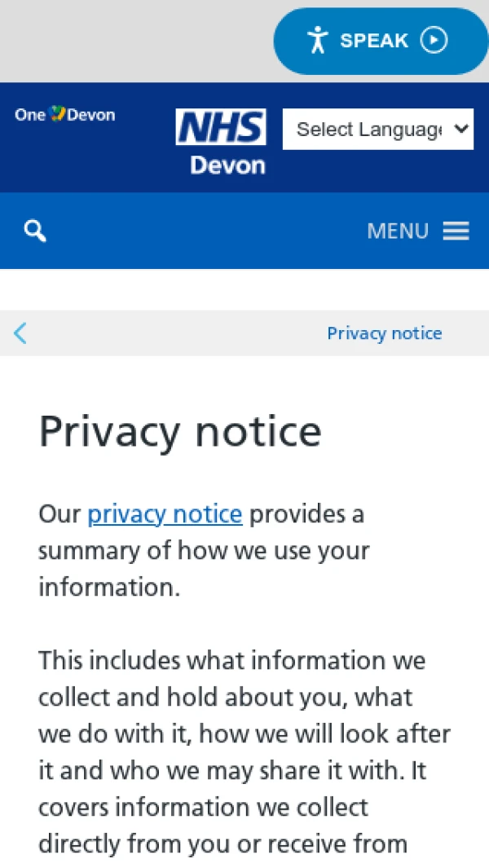Click the 'directly from you or receive' line
Viewport: 489px width, 868px height.
222,844
